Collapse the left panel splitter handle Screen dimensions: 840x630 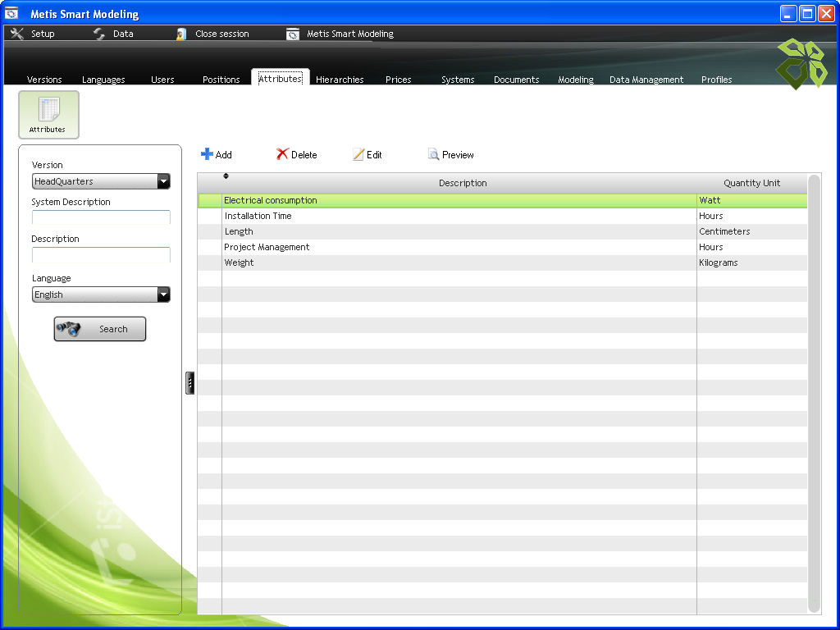(x=190, y=383)
